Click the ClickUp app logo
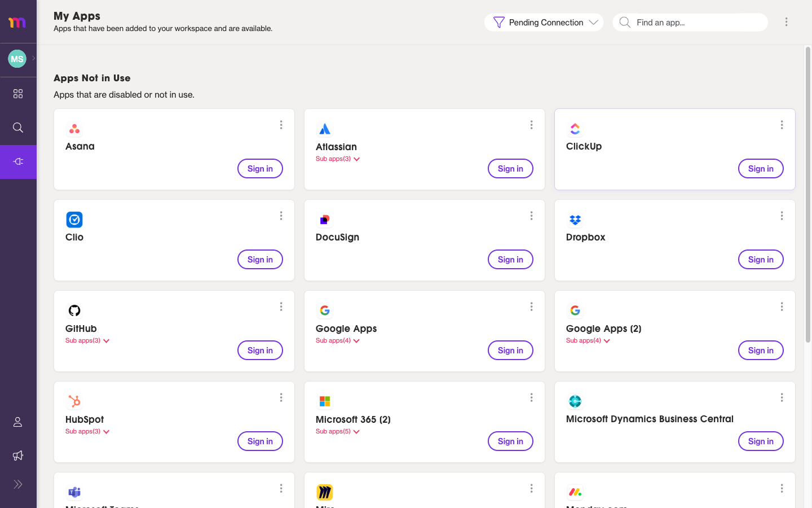 tap(575, 129)
